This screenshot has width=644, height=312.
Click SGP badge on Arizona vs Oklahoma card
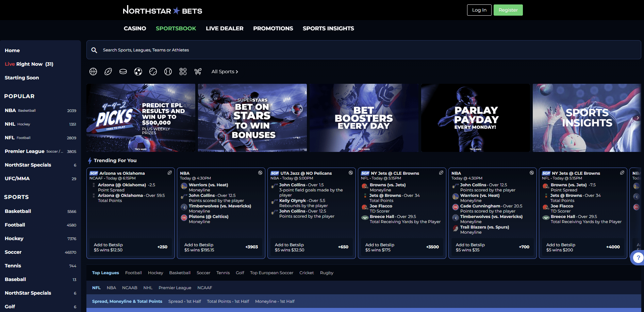pyautogui.click(x=94, y=173)
